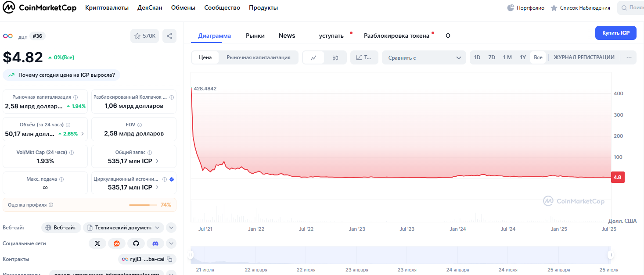Select the 1D time range

click(477, 57)
